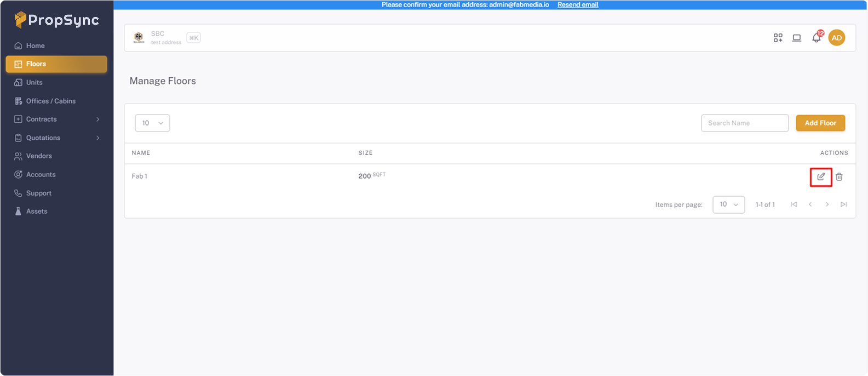Expand the Quotations submenu
The height and width of the screenshot is (376, 868).
click(x=56, y=138)
